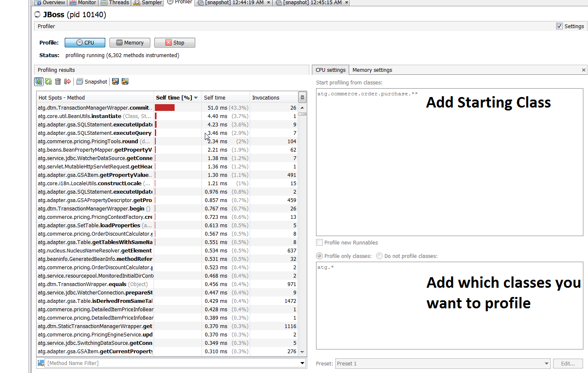Viewport: 588px width, 373px height.
Task: Click the results table scrollbar thumb
Action: [302, 114]
